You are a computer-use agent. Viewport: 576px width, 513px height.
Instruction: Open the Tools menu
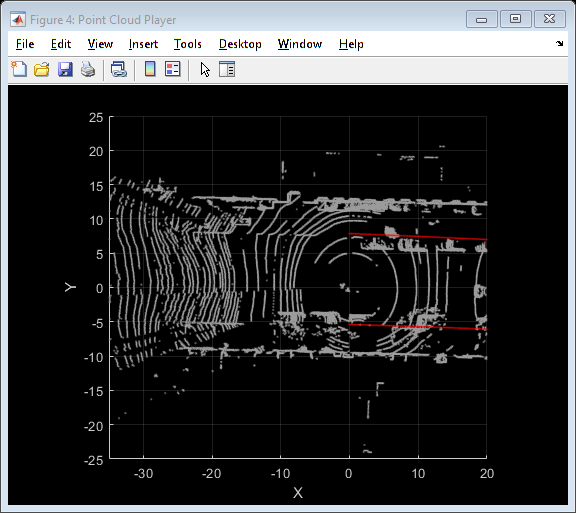(188, 44)
